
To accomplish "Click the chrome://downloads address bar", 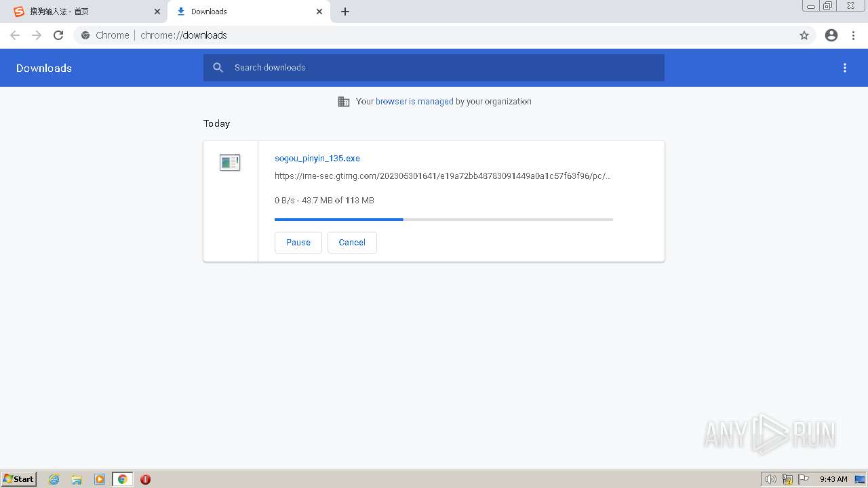I will [434, 35].
